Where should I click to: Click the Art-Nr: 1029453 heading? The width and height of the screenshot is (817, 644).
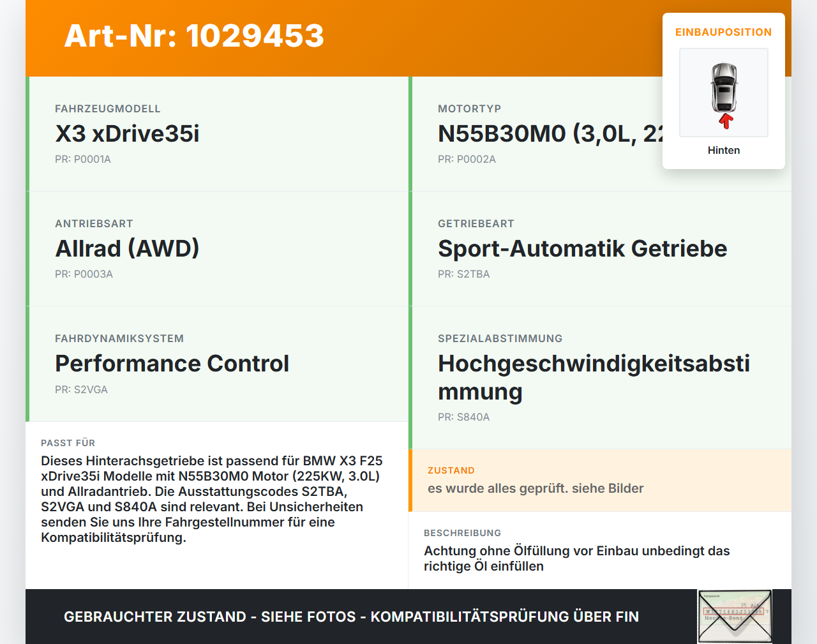coord(194,36)
